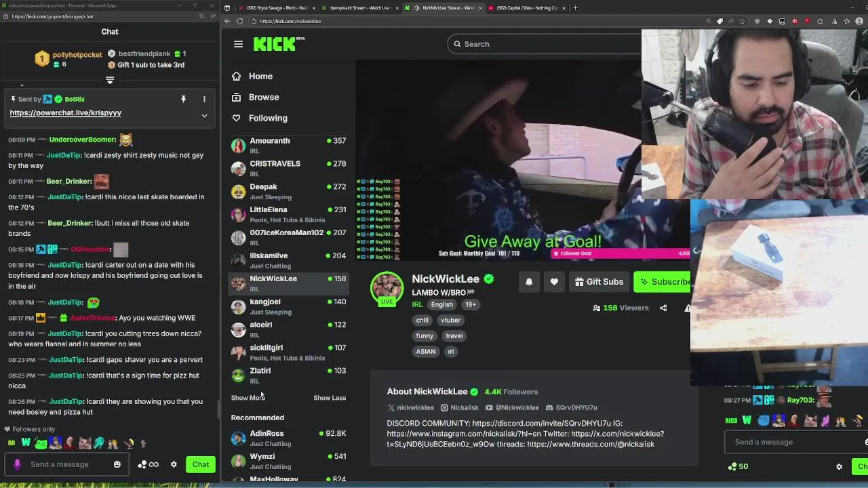Viewport: 868px width, 488px height.
Task: Switch to Bryce Savage YouTube browser tab
Action: pyautogui.click(x=276, y=8)
